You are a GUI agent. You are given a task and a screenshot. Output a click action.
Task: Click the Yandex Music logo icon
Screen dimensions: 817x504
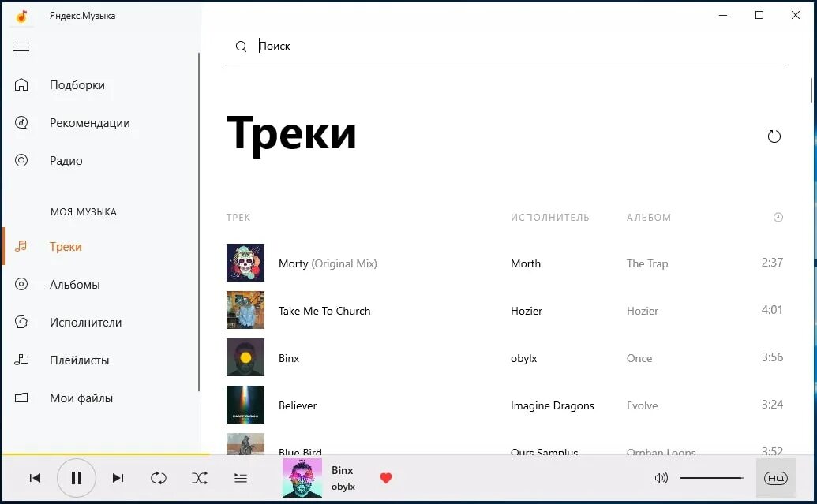pos(21,16)
